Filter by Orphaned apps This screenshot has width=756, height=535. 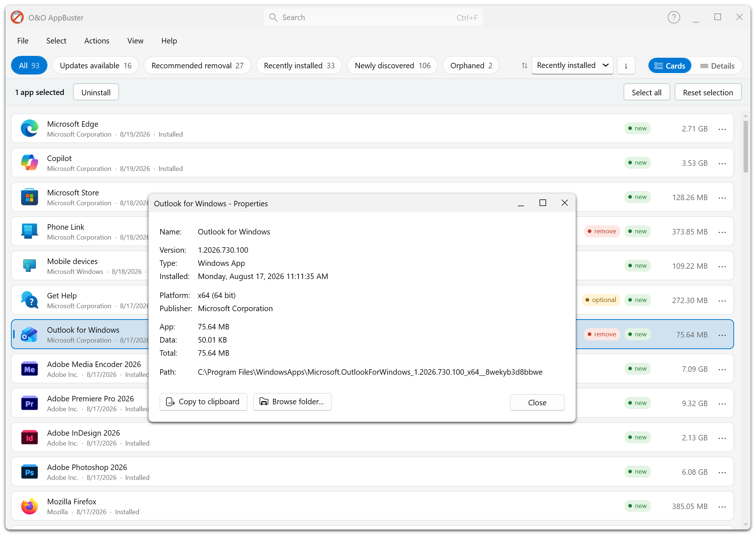(x=471, y=66)
